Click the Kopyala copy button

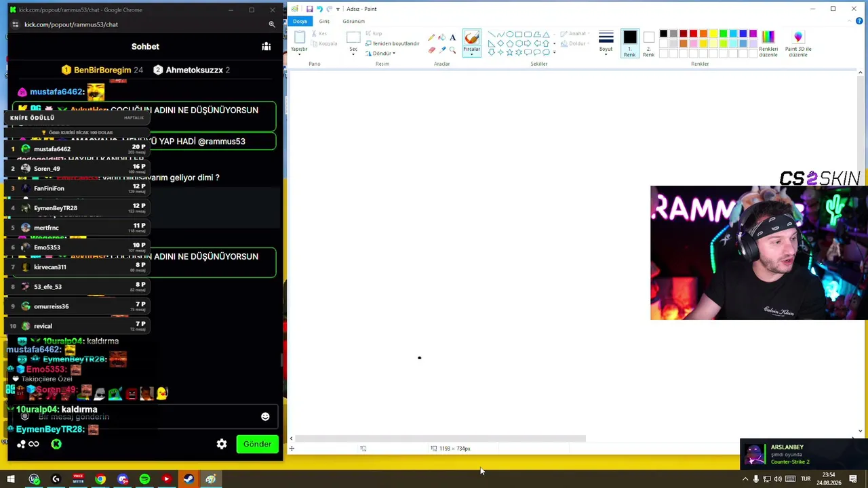[x=324, y=43]
